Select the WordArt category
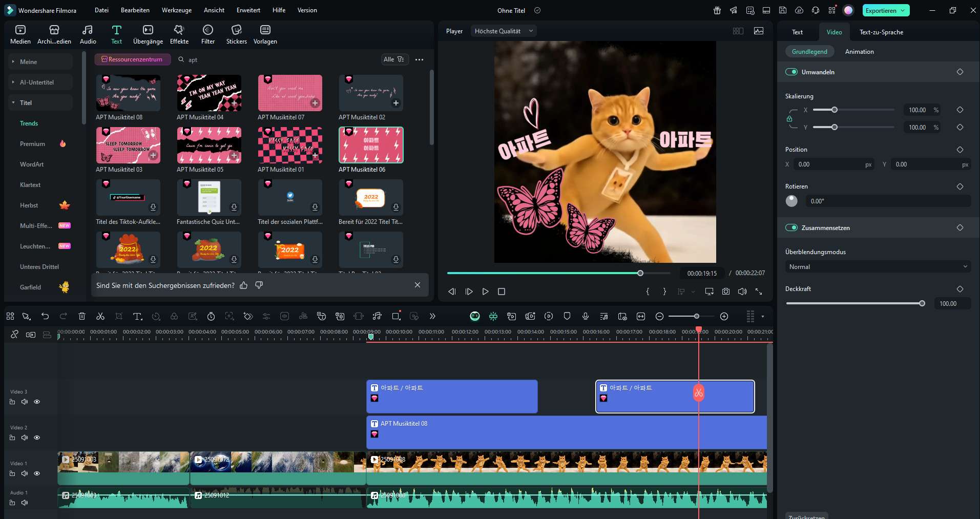980x519 pixels. point(32,164)
